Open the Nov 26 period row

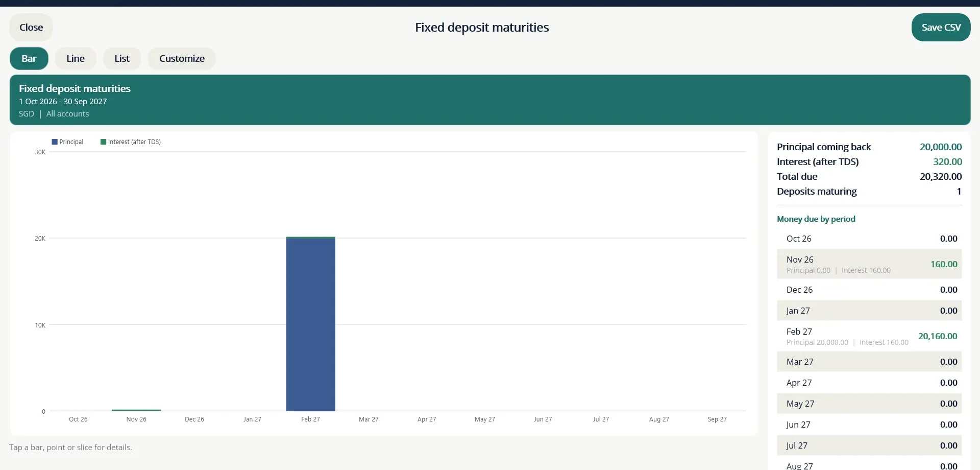(869, 264)
